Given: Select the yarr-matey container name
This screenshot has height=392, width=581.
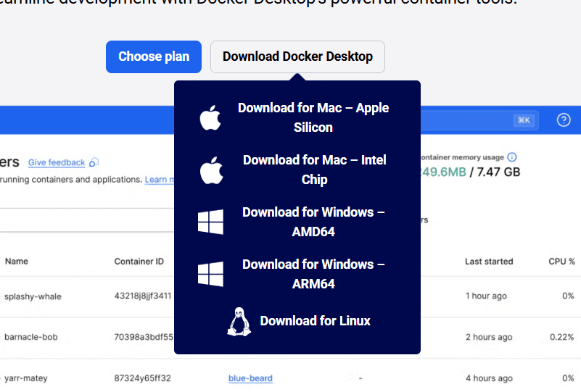Looking at the screenshot, I should click(26, 378).
